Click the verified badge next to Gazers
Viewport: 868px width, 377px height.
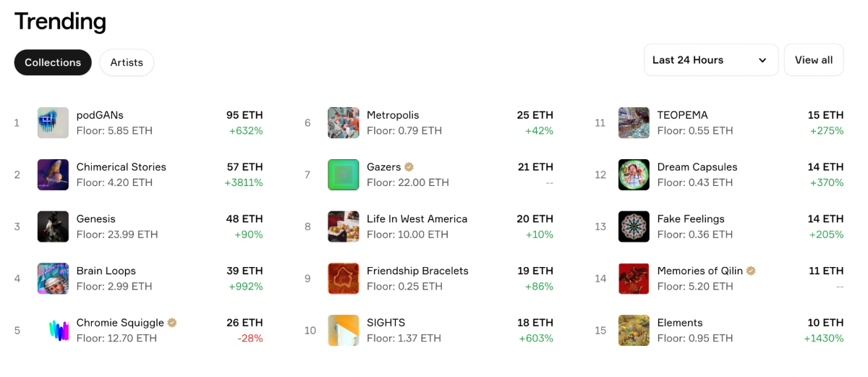409,167
